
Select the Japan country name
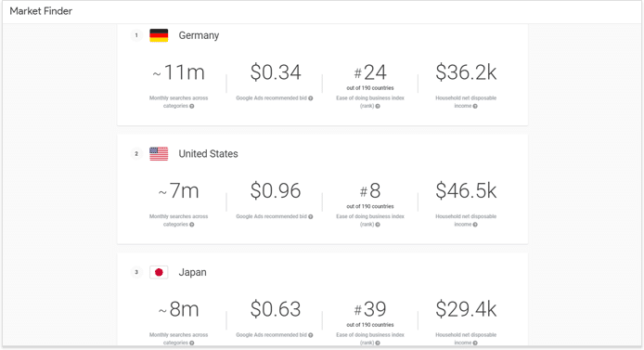pos(193,272)
